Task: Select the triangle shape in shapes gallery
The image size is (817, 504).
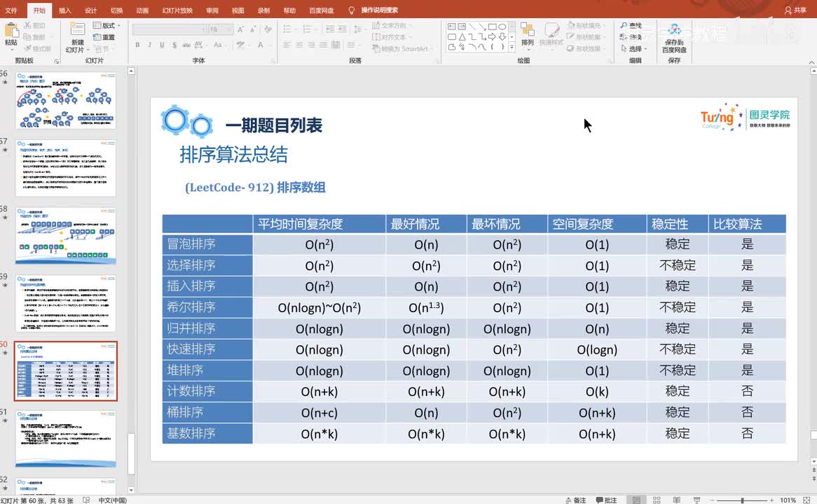Action: point(462,37)
